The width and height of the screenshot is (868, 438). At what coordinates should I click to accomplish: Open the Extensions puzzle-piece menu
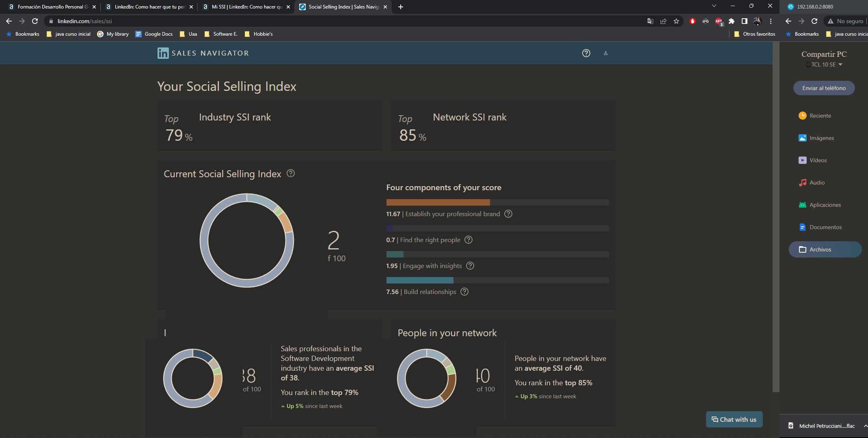tap(732, 21)
